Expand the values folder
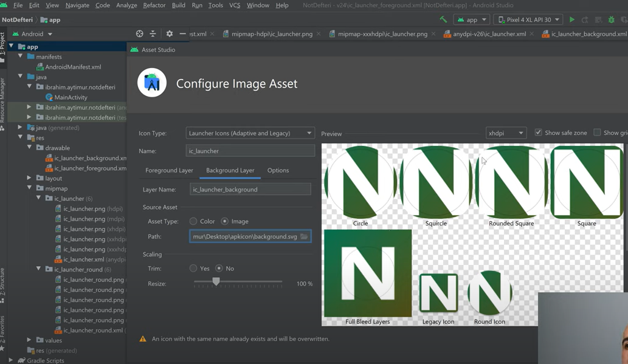The width and height of the screenshot is (628, 364). pyautogui.click(x=29, y=340)
